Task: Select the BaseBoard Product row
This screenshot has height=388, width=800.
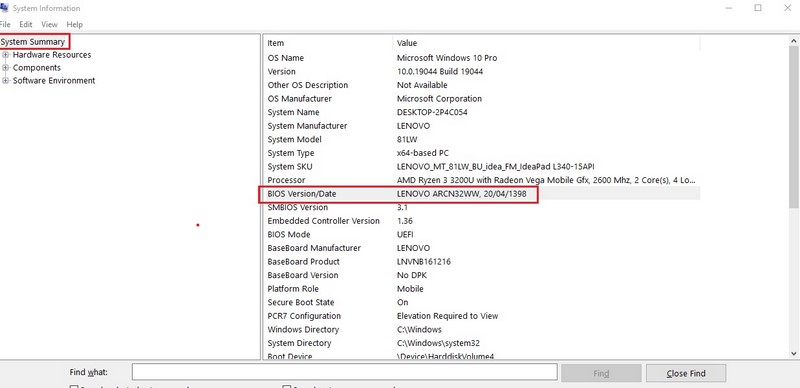Action: [482, 261]
